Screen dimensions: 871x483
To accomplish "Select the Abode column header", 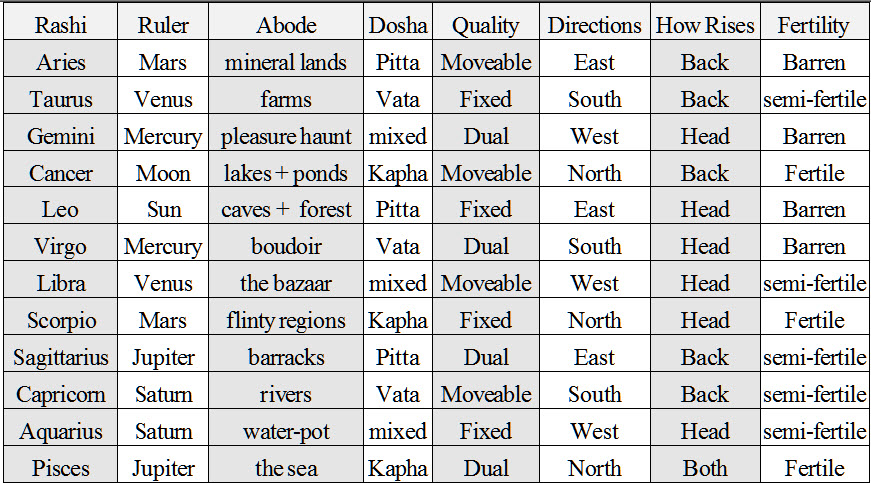I will 286,25.
